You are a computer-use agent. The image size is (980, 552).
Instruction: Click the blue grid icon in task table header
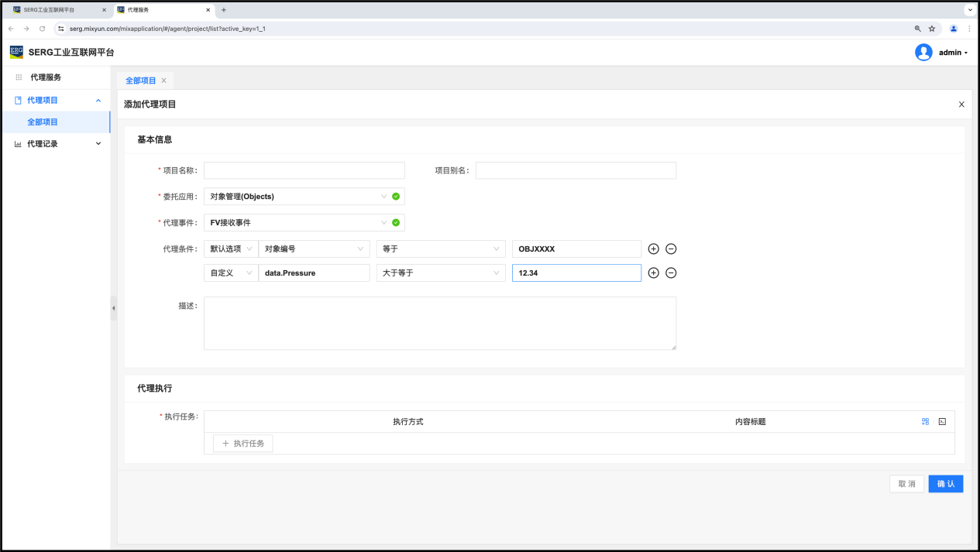tap(925, 421)
